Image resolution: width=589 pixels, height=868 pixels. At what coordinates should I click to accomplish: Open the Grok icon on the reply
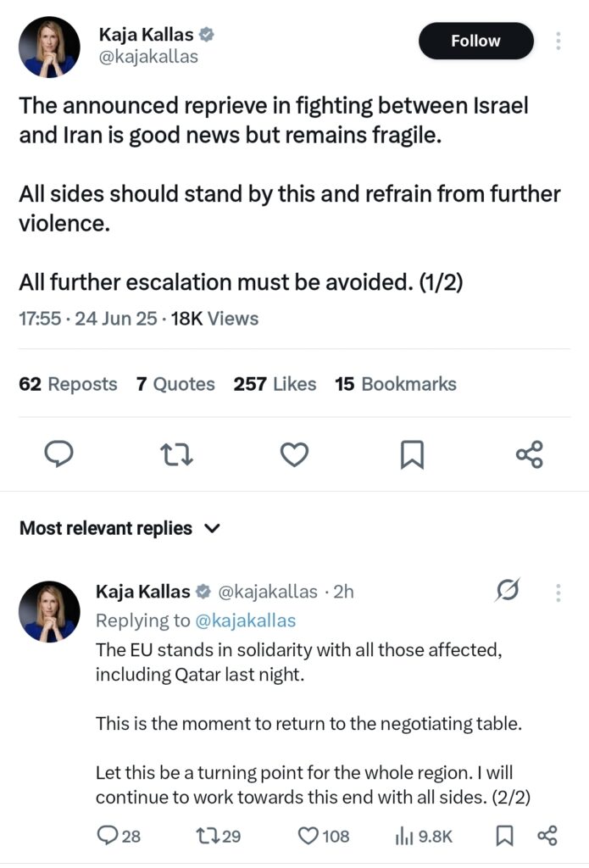pos(507,590)
